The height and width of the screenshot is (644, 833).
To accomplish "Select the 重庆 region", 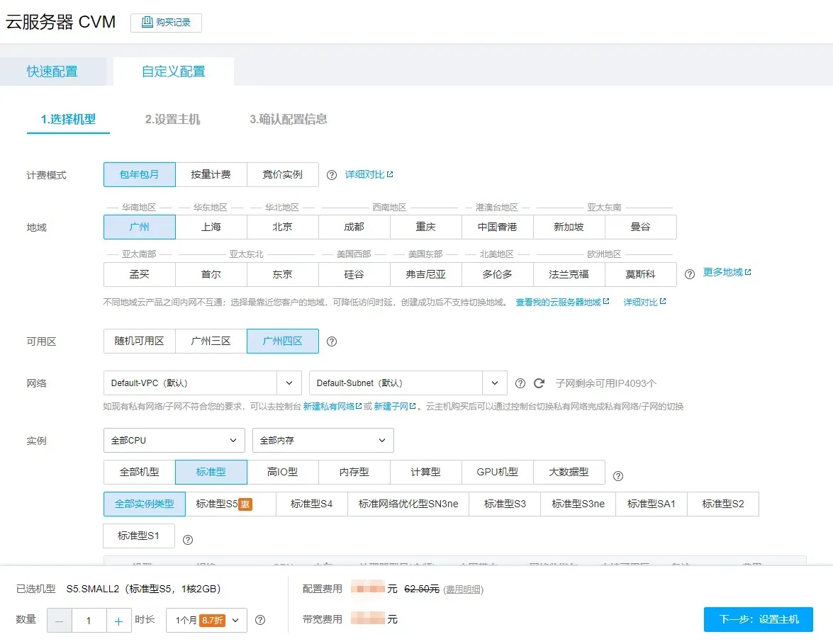I will [x=426, y=227].
